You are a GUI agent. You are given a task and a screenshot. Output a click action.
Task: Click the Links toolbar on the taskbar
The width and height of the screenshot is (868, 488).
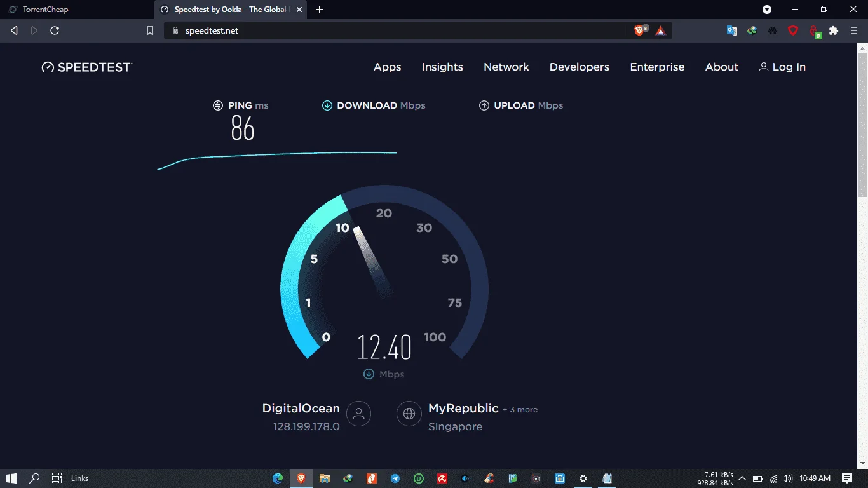[x=79, y=478]
